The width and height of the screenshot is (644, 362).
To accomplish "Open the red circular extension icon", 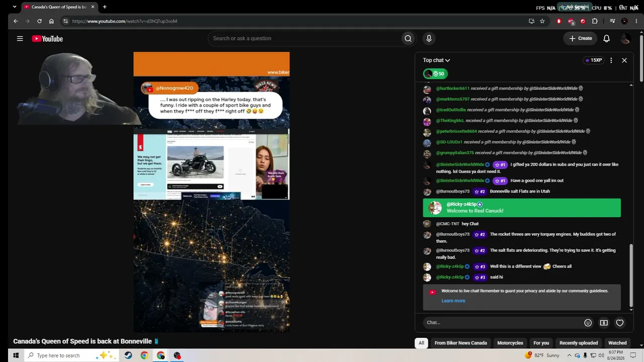I will click(x=583, y=21).
